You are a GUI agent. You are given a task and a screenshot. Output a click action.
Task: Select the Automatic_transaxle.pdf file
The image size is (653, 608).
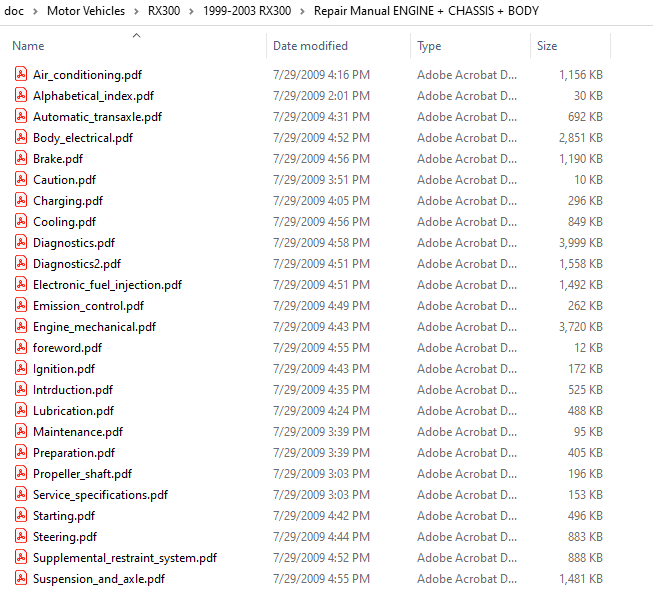[97, 117]
